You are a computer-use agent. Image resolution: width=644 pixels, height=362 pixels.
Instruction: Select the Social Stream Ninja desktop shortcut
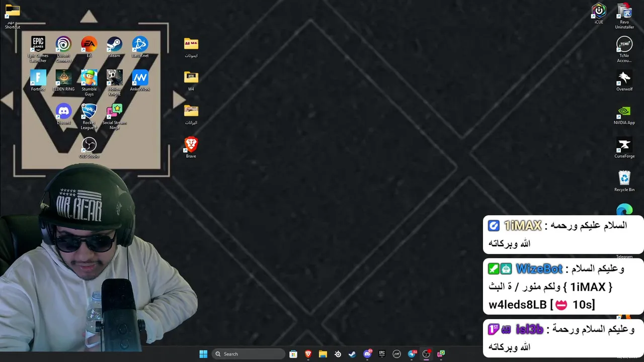coord(114,116)
